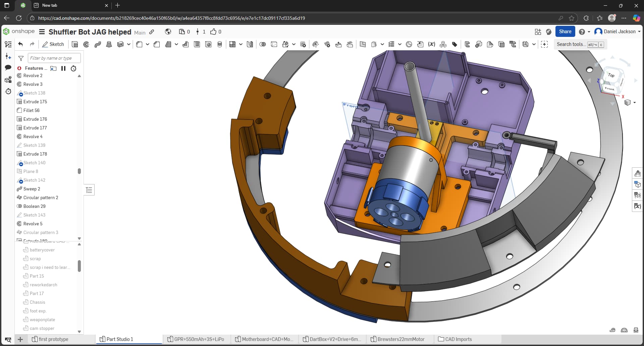Open the Variable (x) tool
644x346 pixels.
[432, 44]
